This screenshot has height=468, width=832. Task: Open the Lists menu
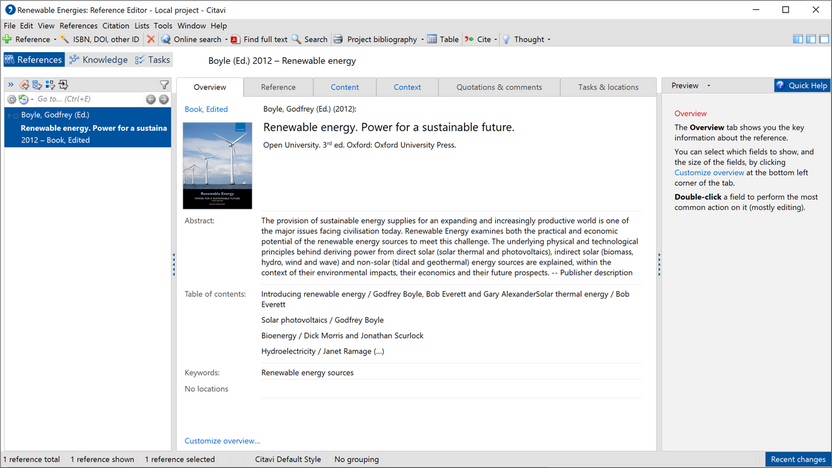(x=142, y=25)
